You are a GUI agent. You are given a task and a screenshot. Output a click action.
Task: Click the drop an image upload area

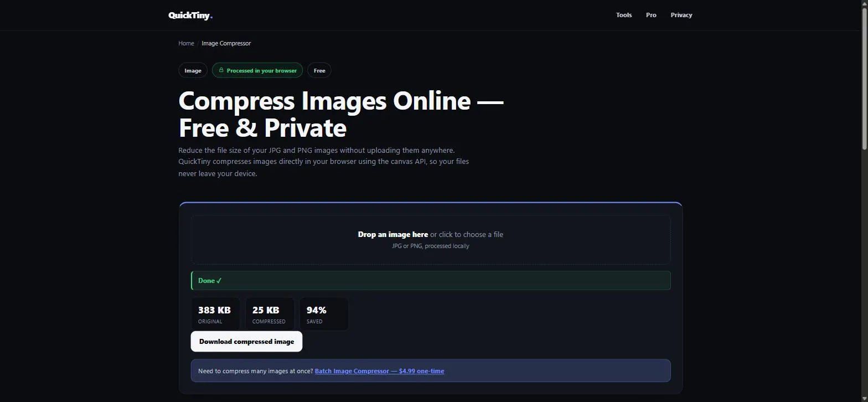[x=431, y=240]
